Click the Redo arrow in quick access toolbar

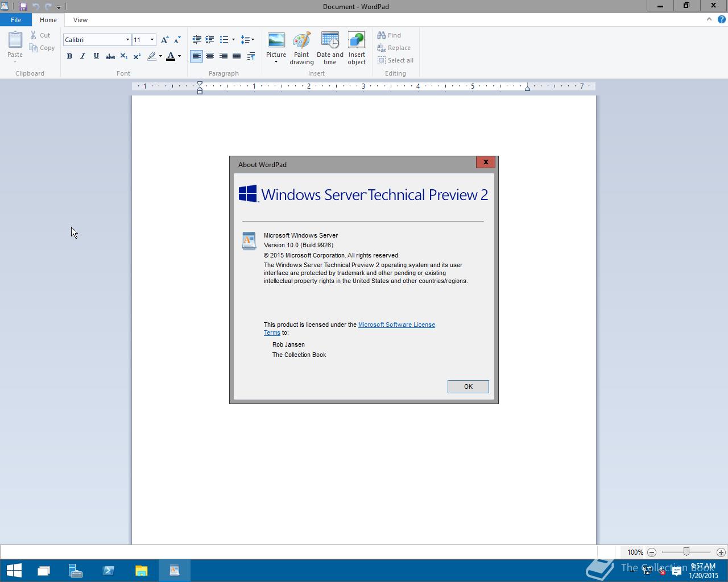point(48,7)
